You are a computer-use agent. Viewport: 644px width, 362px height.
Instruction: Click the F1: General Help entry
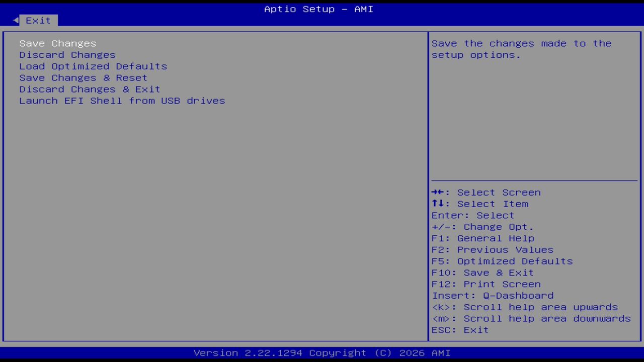point(482,238)
